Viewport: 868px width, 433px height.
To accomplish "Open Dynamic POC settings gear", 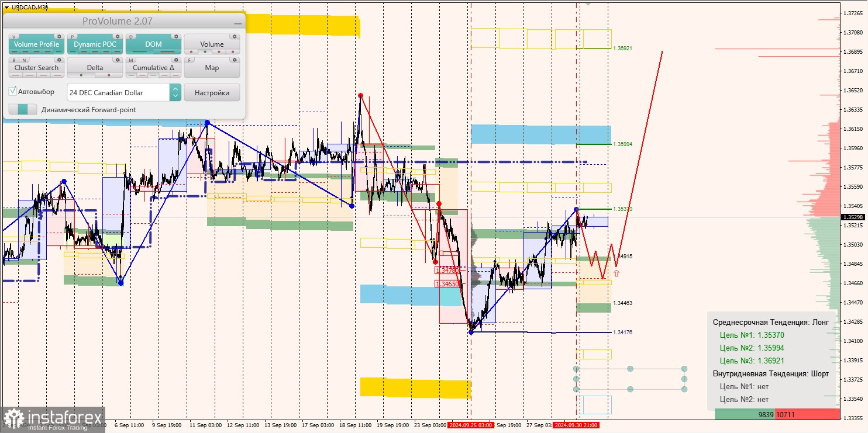I will [118, 36].
